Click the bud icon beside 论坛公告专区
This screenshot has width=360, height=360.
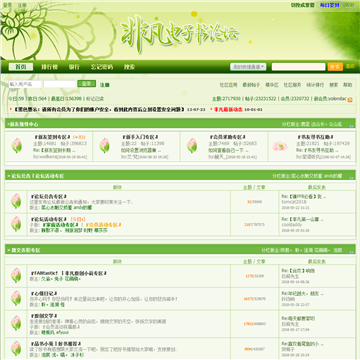click(16, 201)
